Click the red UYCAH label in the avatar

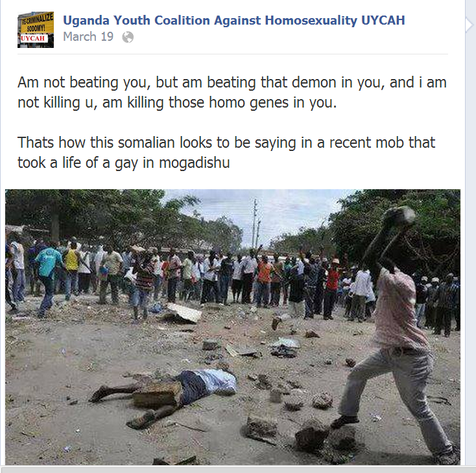click(33, 38)
